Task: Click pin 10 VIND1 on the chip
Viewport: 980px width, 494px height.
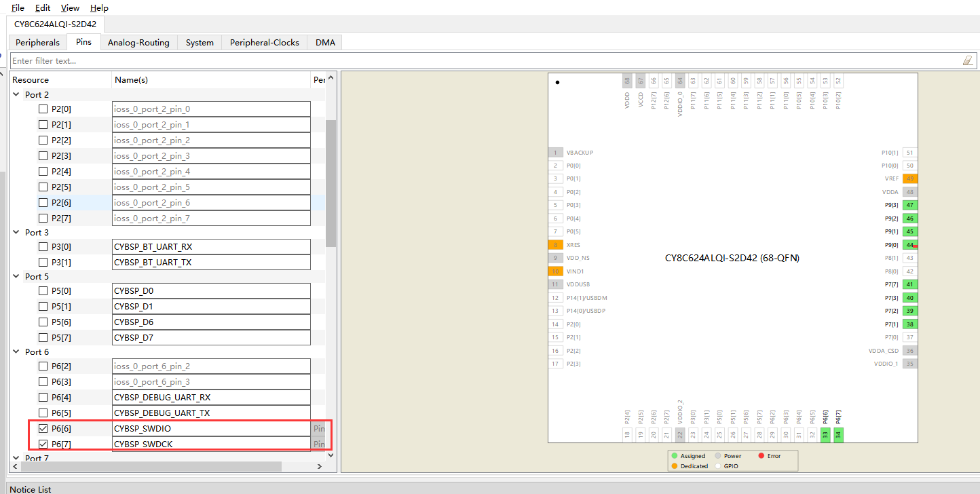Action: tap(555, 271)
